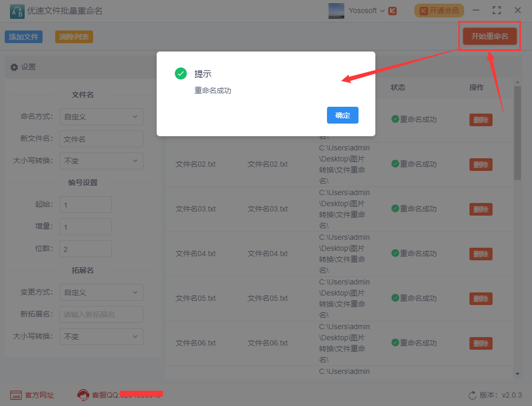The image size is (532, 406).
Task: Open the 命名方式 dropdown
Action: pyautogui.click(x=101, y=117)
